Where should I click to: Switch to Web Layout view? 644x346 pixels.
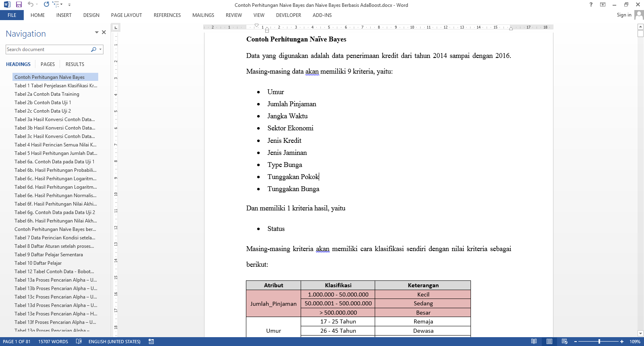(564, 342)
